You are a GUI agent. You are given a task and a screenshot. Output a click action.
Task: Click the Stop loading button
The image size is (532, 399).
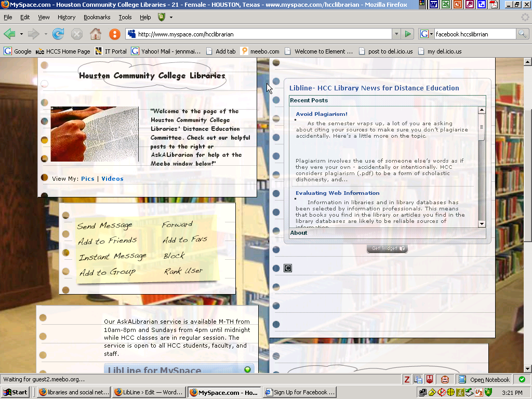(x=77, y=34)
